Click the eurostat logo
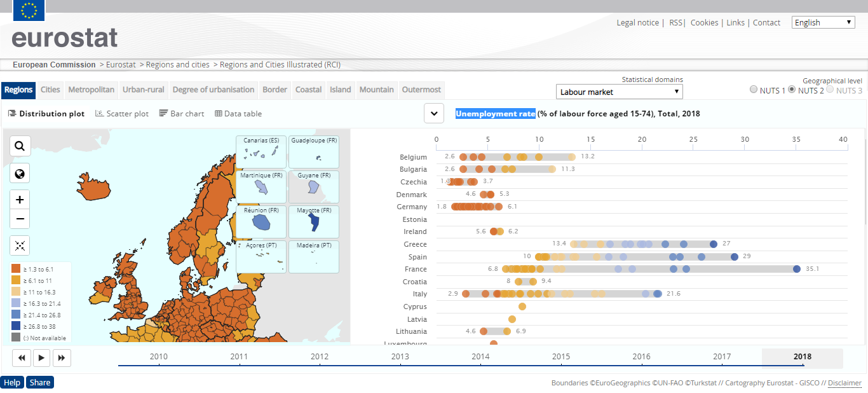Screen dimensions: 868x393 [x=64, y=38]
